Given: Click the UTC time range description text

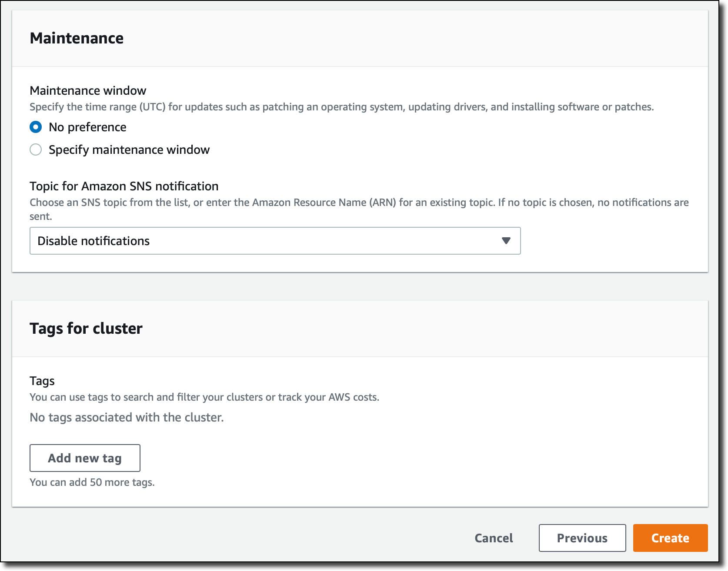Looking at the screenshot, I should tap(342, 107).
